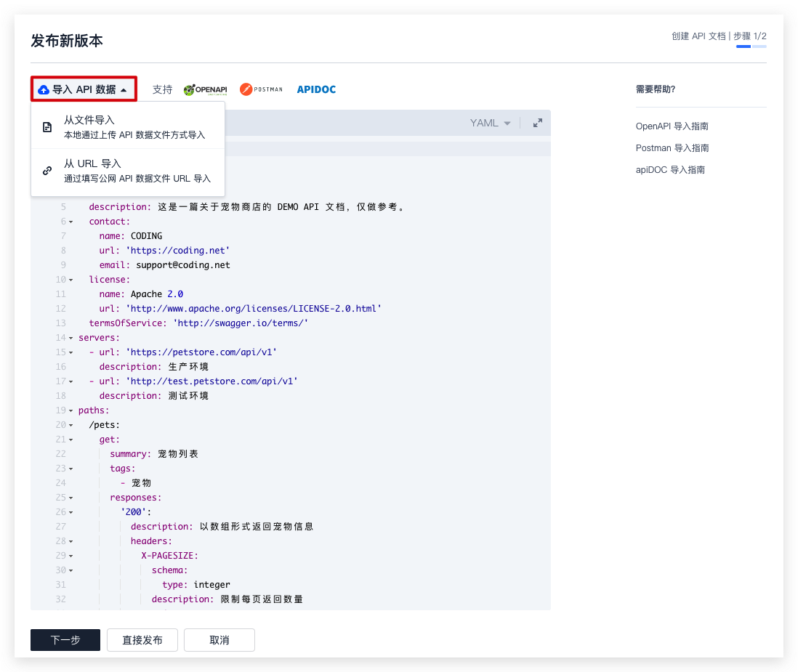The image size is (798, 672).
Task: Click the APIDOC logo
Action: 316,89
